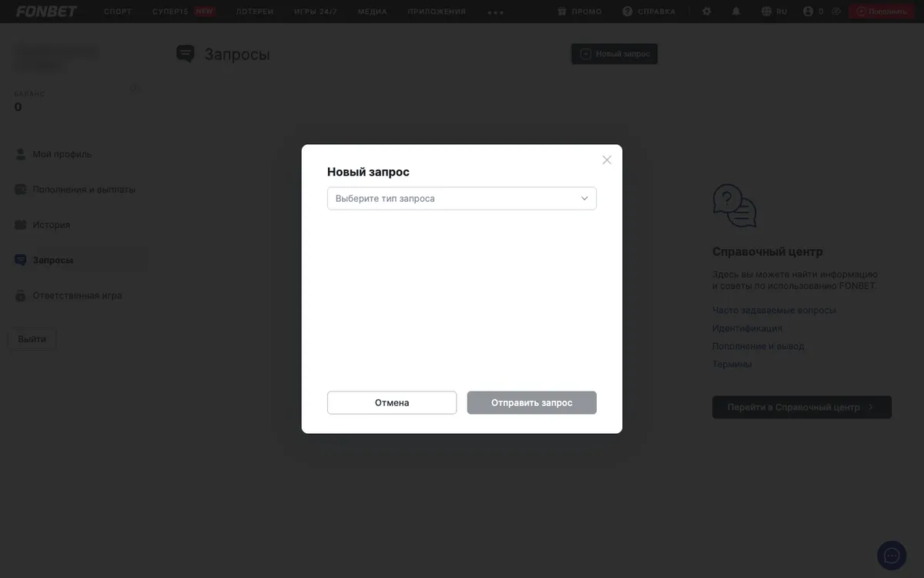
Task: Click the profile icon beside Мой профиль
Action: (21, 154)
